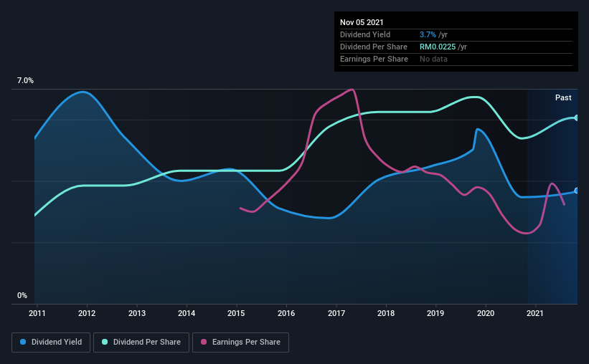
Task: Click the 2011 x-axis label
Action: 37,313
